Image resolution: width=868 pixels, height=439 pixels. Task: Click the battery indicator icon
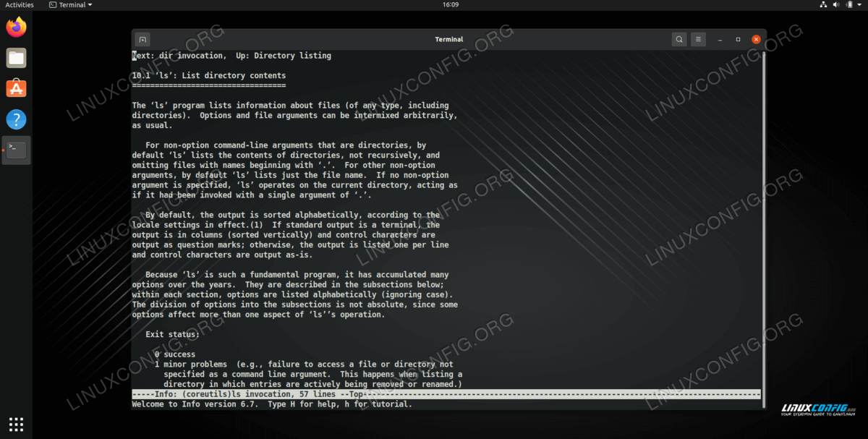click(x=849, y=5)
